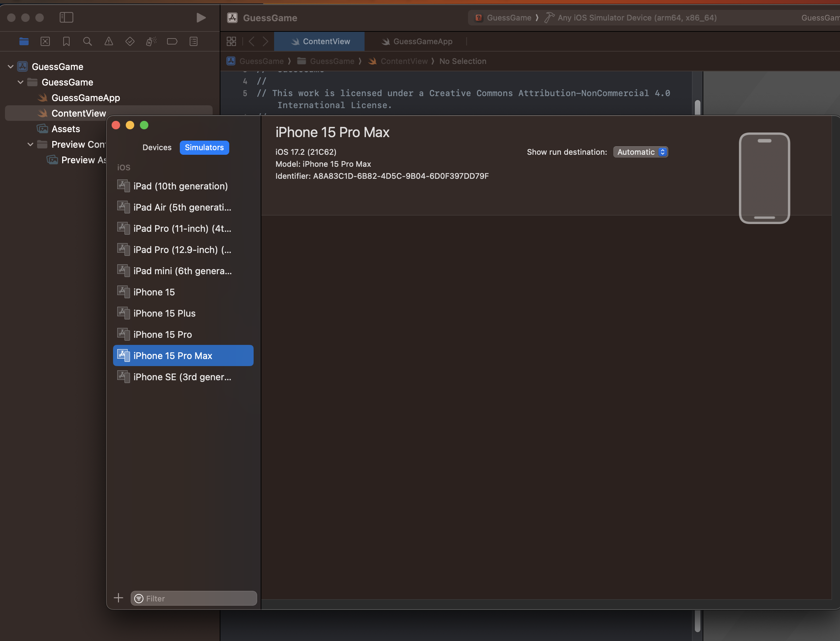Open the Test navigator diamond icon

click(x=130, y=41)
